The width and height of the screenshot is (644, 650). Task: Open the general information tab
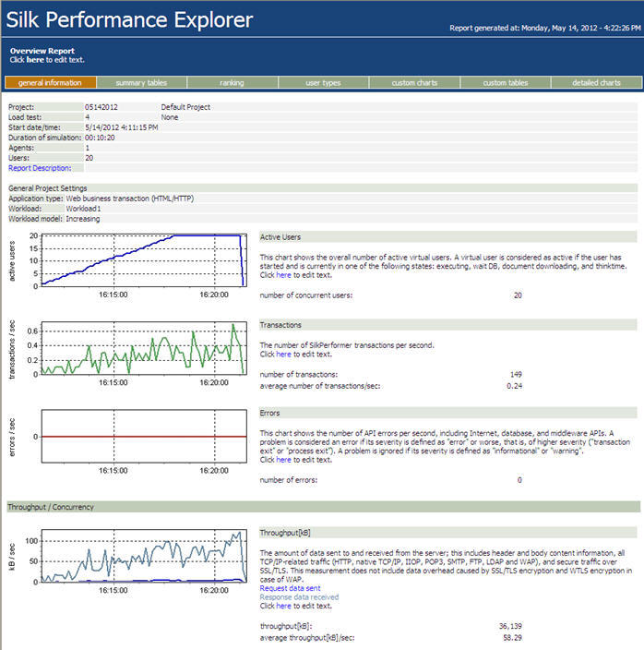tap(50, 83)
